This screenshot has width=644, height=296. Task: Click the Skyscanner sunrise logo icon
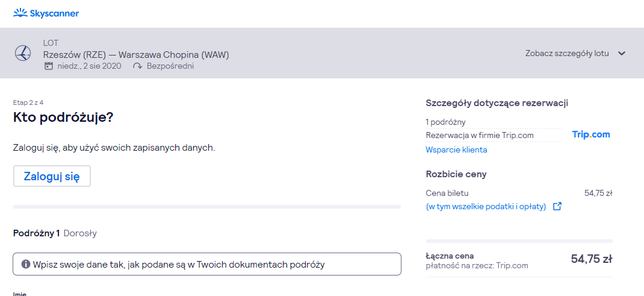(20, 13)
